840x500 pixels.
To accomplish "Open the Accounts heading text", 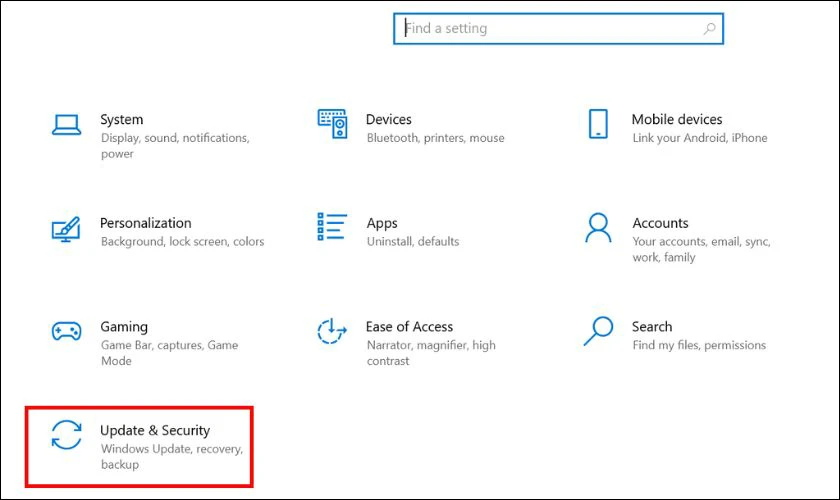I will coord(660,223).
